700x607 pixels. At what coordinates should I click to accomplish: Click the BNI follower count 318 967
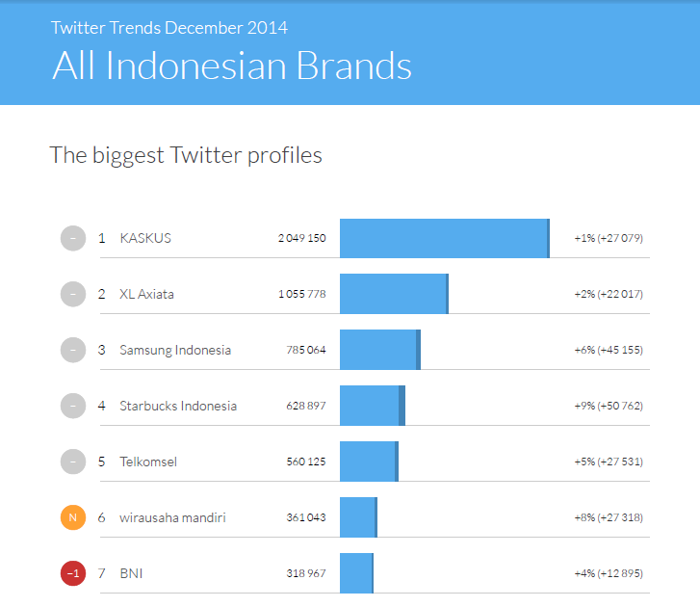pyautogui.click(x=306, y=573)
